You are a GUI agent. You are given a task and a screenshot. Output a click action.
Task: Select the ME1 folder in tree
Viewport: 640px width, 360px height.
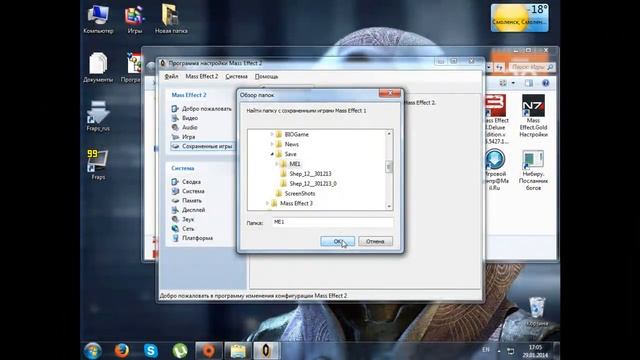[x=291, y=164]
